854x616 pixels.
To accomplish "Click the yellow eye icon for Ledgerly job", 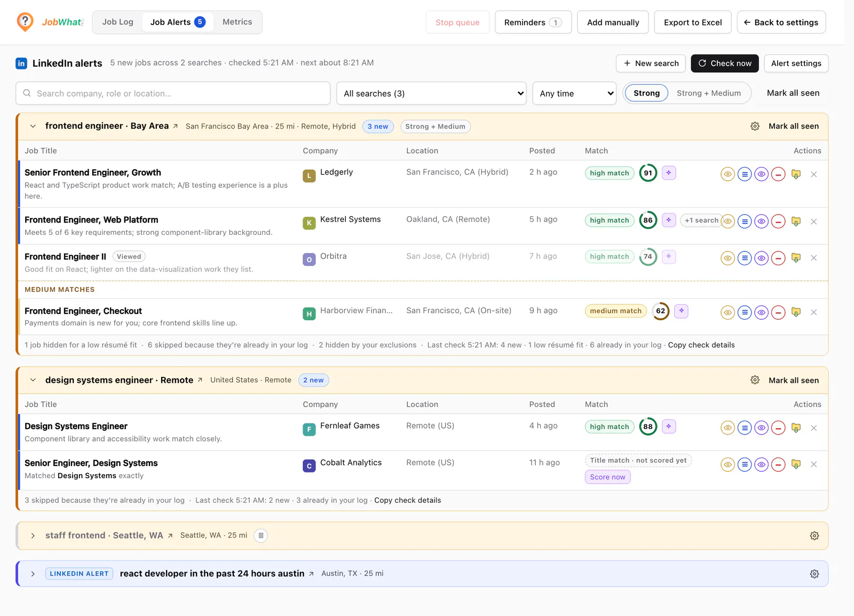I will pos(728,175).
